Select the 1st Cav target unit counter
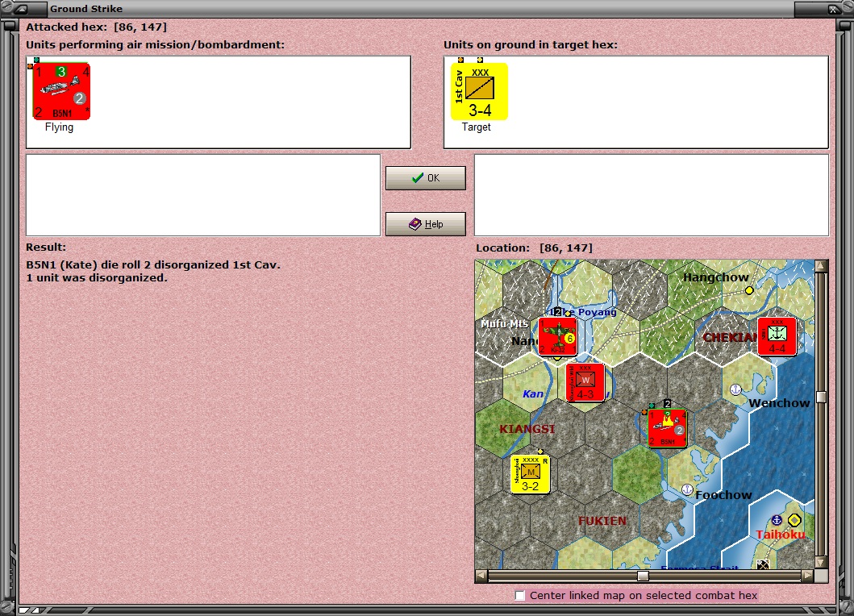The image size is (854, 616). [479, 91]
